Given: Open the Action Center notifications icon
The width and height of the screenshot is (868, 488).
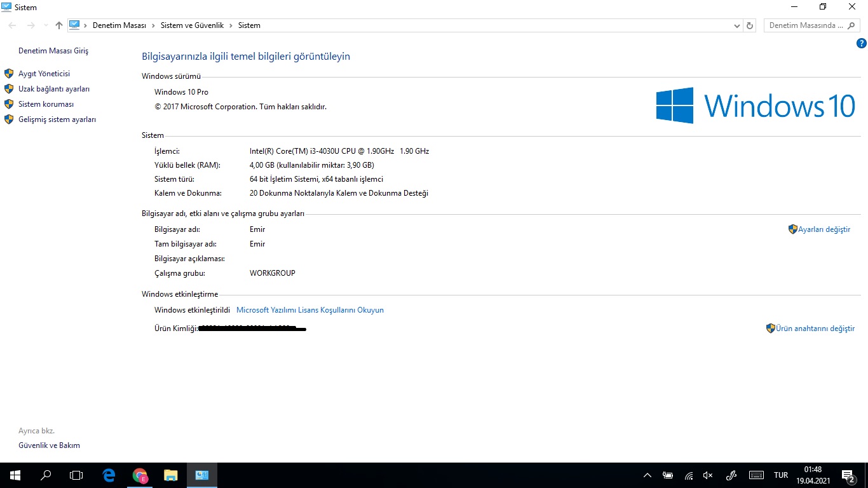Looking at the screenshot, I should click(x=848, y=475).
